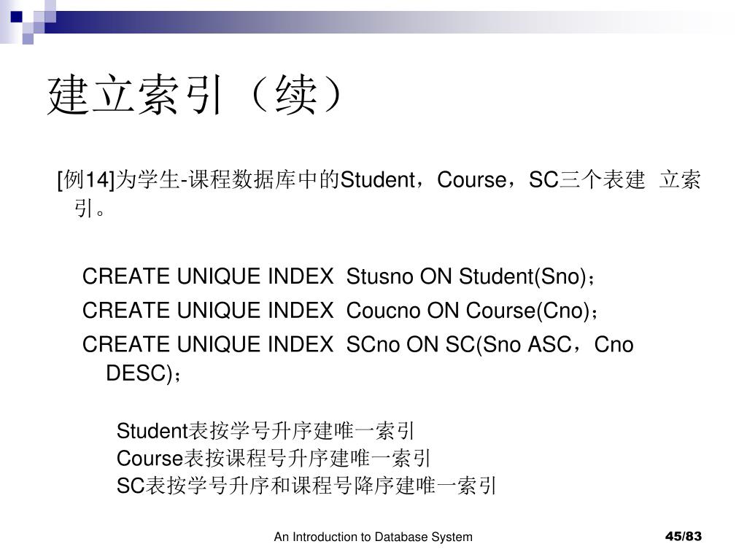Click Sno ASC in third statement
The height and width of the screenshot is (560, 747).
click(x=527, y=344)
